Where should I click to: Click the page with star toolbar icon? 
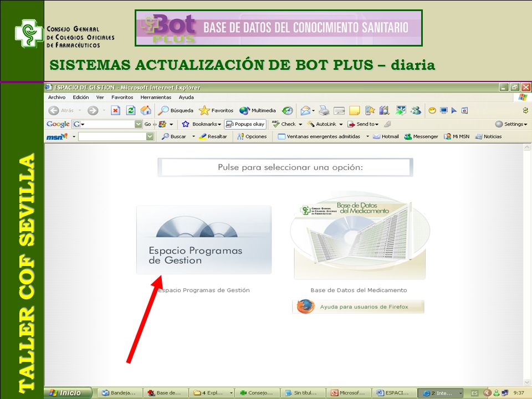coord(370,111)
